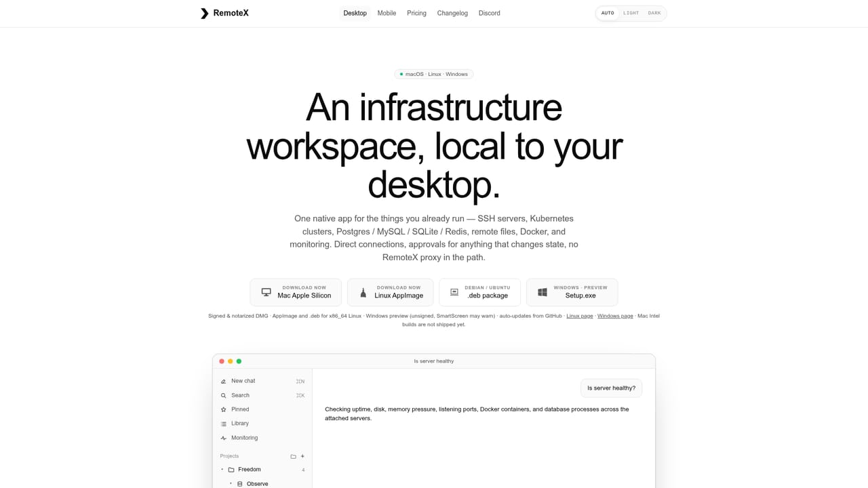This screenshot has width=868, height=488.
Task: Click the new folder icon beside Projects
Action: tap(293, 456)
